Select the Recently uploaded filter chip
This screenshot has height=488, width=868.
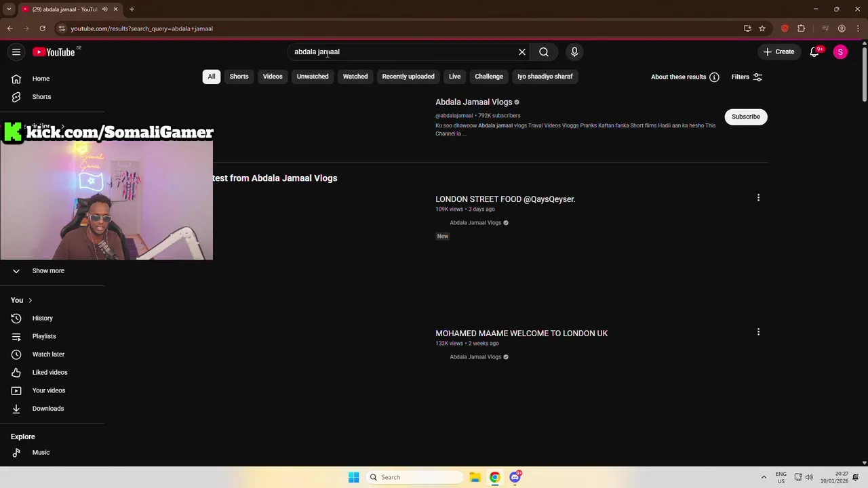pyautogui.click(x=408, y=77)
